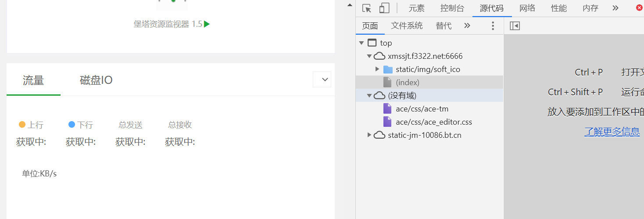
Task: Switch to the 元素 tab
Action: pyautogui.click(x=417, y=8)
